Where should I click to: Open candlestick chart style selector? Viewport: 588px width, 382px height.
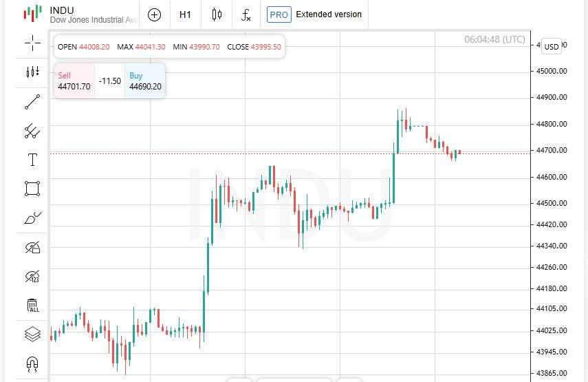217,14
